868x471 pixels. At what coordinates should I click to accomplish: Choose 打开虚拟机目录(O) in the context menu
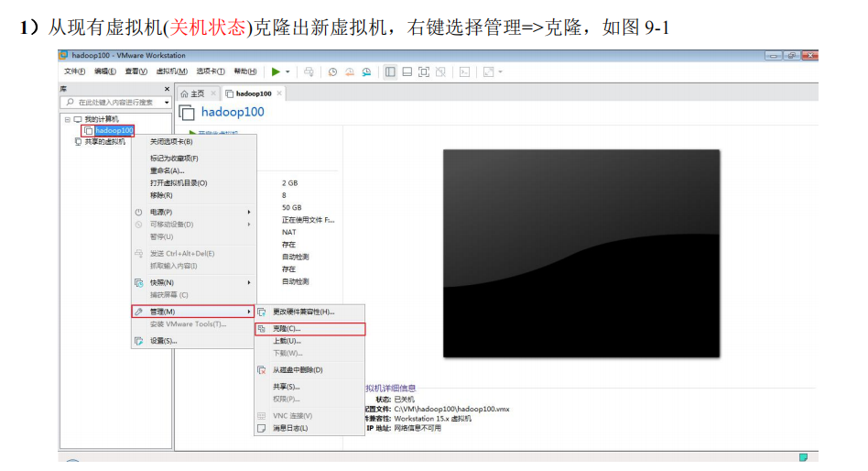[x=193, y=183]
